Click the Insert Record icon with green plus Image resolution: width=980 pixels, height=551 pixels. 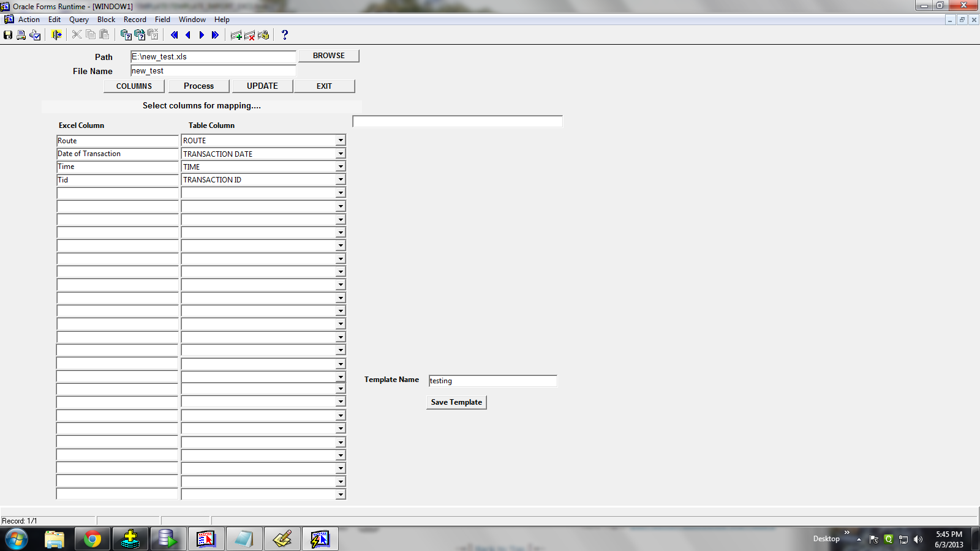tap(236, 35)
